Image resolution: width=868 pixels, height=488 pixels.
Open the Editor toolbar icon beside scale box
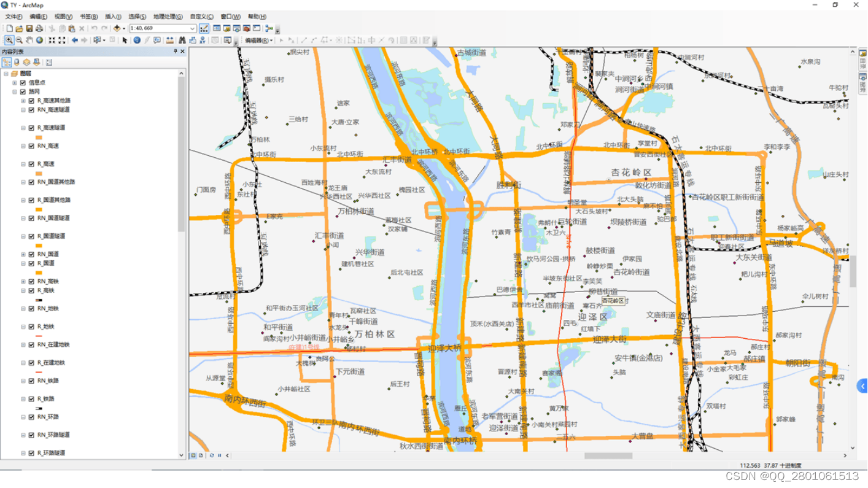(x=204, y=28)
